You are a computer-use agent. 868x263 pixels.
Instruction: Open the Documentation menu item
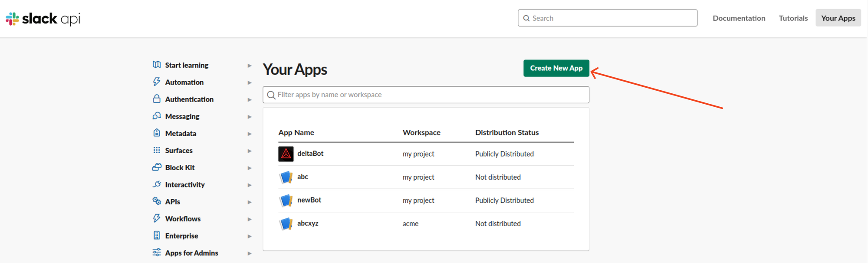pyautogui.click(x=739, y=18)
